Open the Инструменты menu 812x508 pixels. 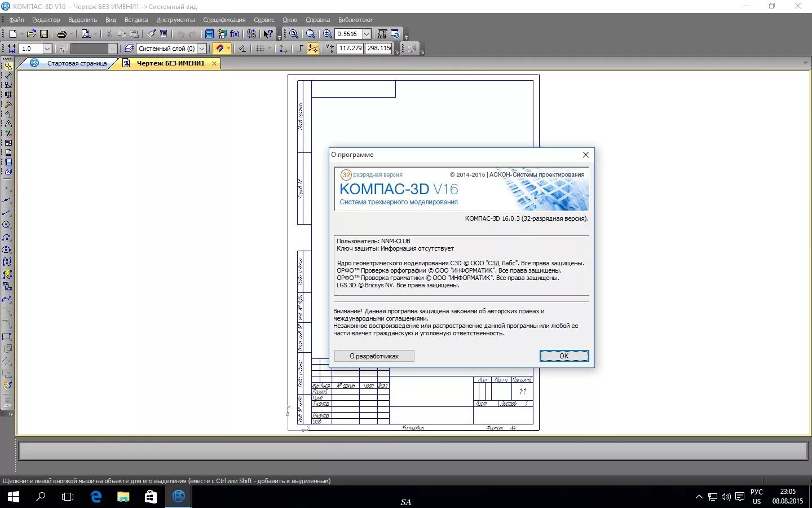click(x=175, y=20)
